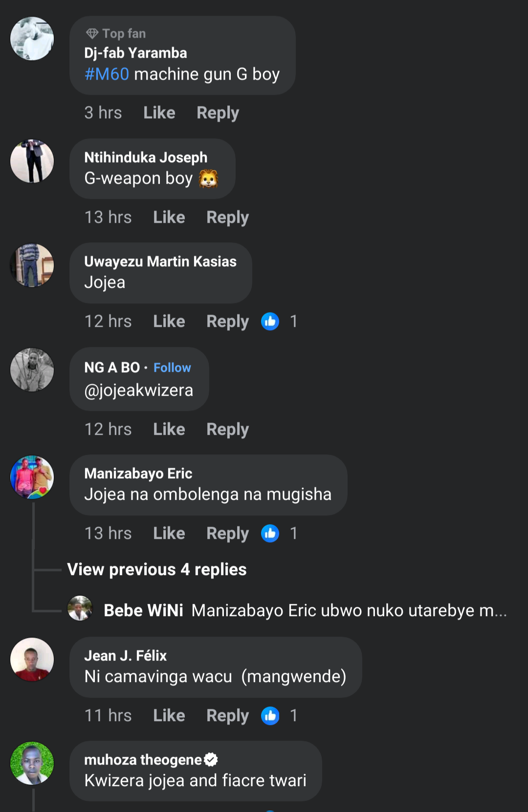This screenshot has height=812, width=528.
Task: Open Dj-fab Yaramba's profile picture
Action: pos(32,39)
